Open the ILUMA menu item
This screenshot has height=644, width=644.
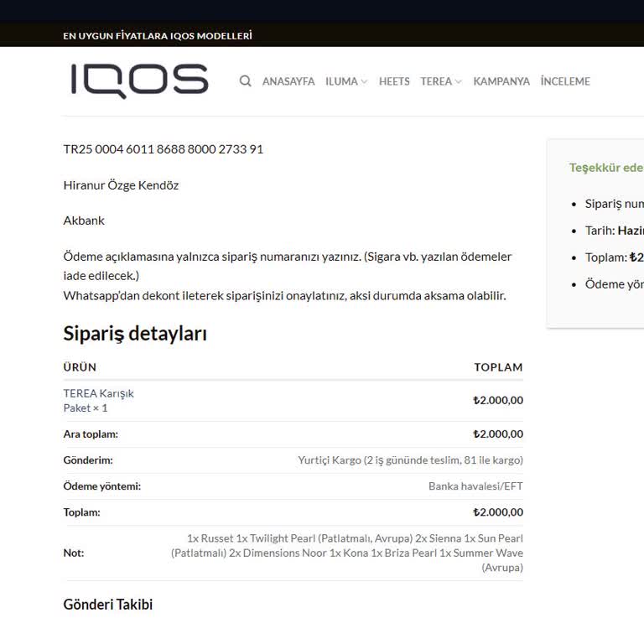(341, 81)
